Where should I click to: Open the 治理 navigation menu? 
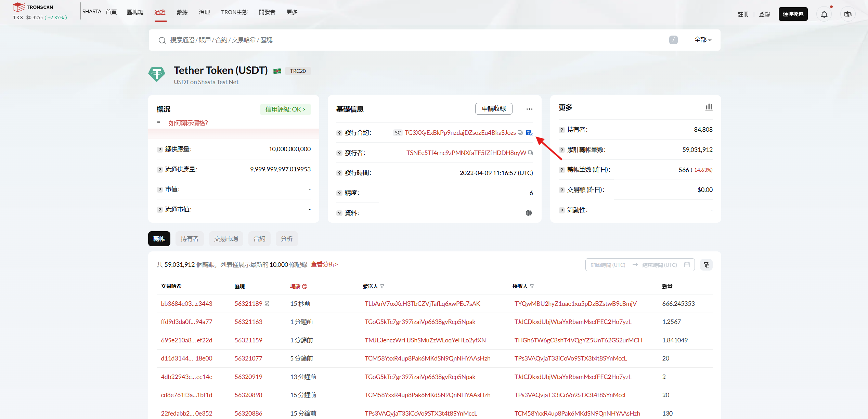[204, 12]
